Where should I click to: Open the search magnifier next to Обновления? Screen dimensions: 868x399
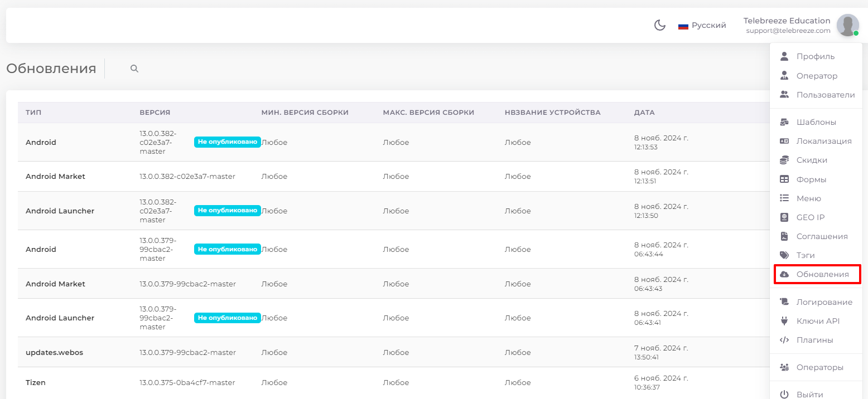[134, 69]
